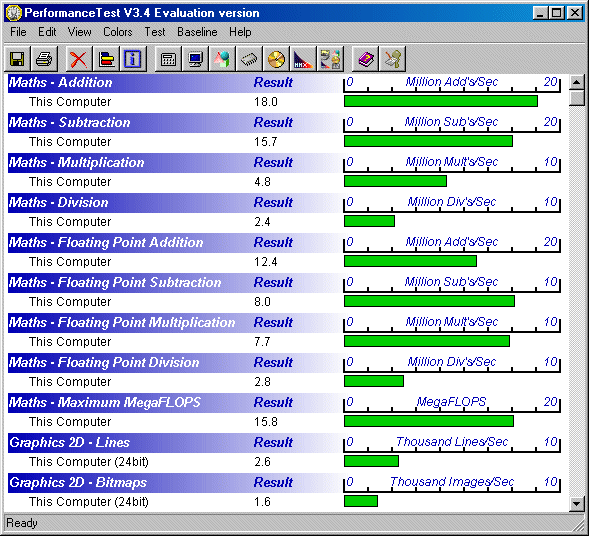Click the colored bar chart toolbar icon
The image size is (589, 536).
106,59
